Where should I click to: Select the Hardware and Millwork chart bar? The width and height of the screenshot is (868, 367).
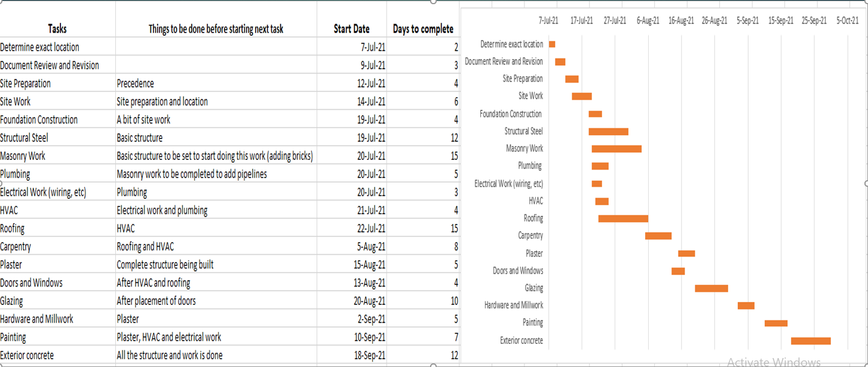pyautogui.click(x=746, y=306)
